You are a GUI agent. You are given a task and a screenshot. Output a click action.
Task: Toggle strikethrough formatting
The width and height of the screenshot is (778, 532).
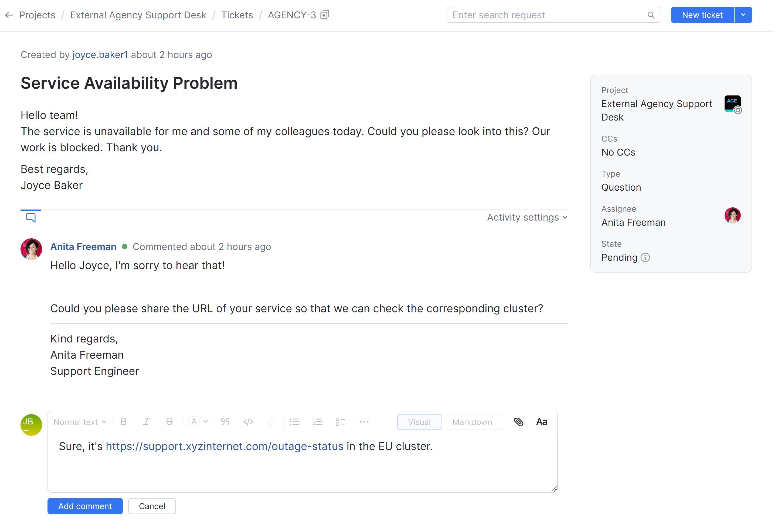[169, 422]
